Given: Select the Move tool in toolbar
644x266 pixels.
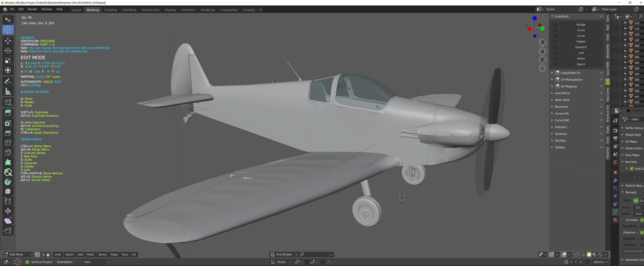Looking at the screenshot, I should (8, 41).
